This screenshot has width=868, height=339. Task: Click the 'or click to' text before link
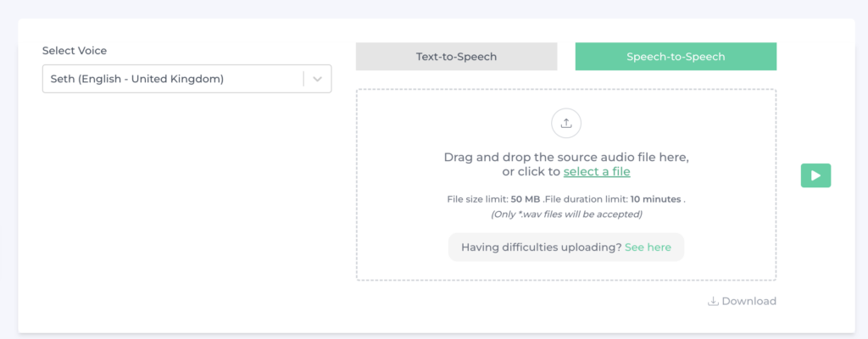tap(531, 172)
